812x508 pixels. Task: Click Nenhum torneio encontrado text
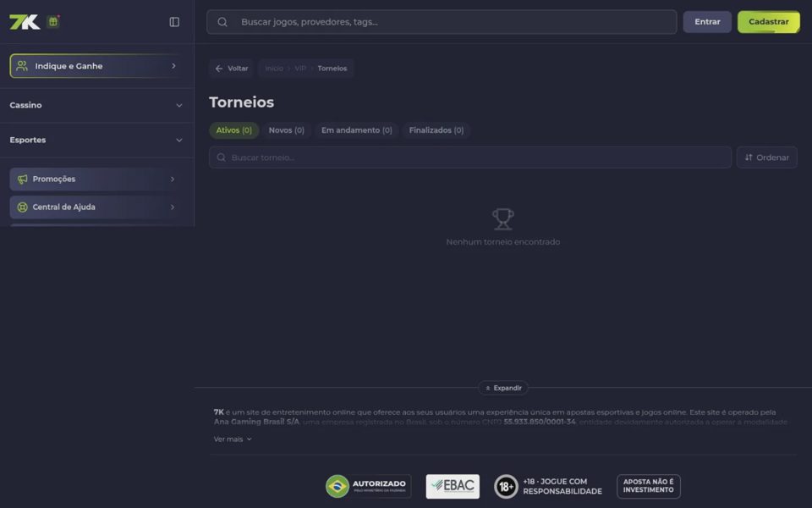coord(502,242)
